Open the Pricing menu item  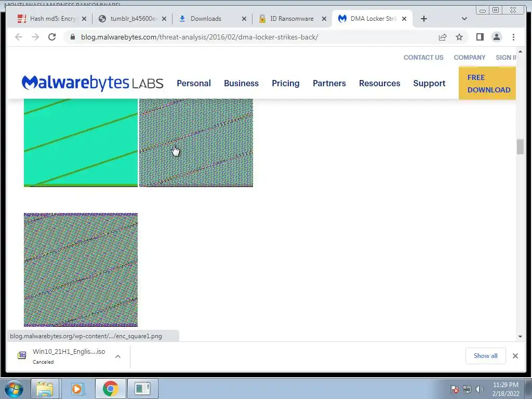click(x=286, y=83)
